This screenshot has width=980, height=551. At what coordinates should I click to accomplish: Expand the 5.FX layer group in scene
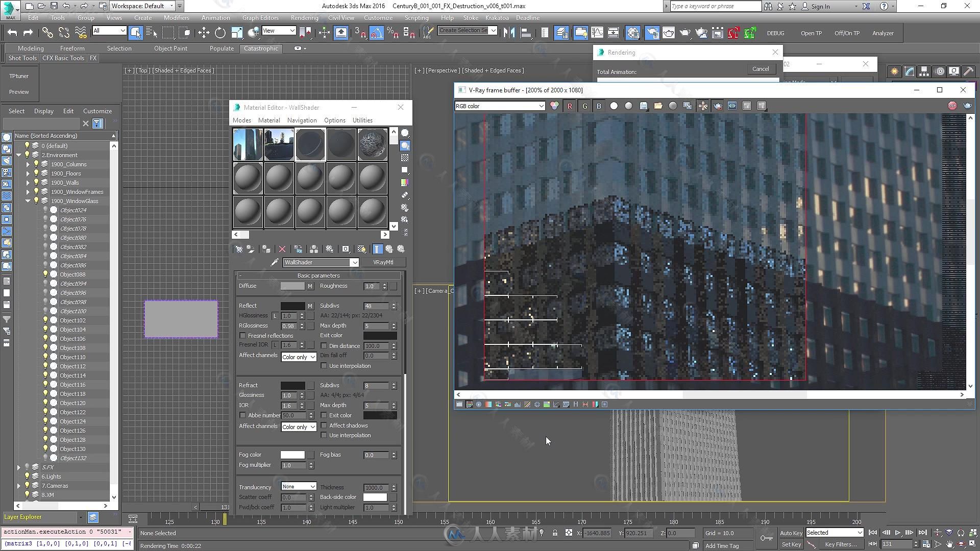[19, 467]
